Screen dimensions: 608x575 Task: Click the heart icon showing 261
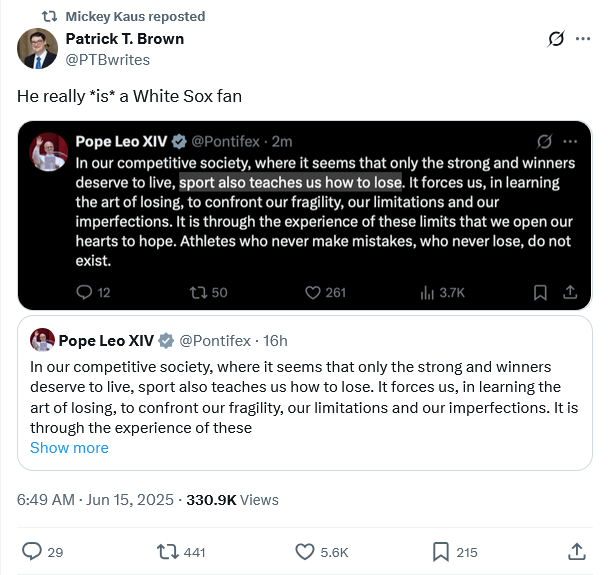(x=312, y=292)
